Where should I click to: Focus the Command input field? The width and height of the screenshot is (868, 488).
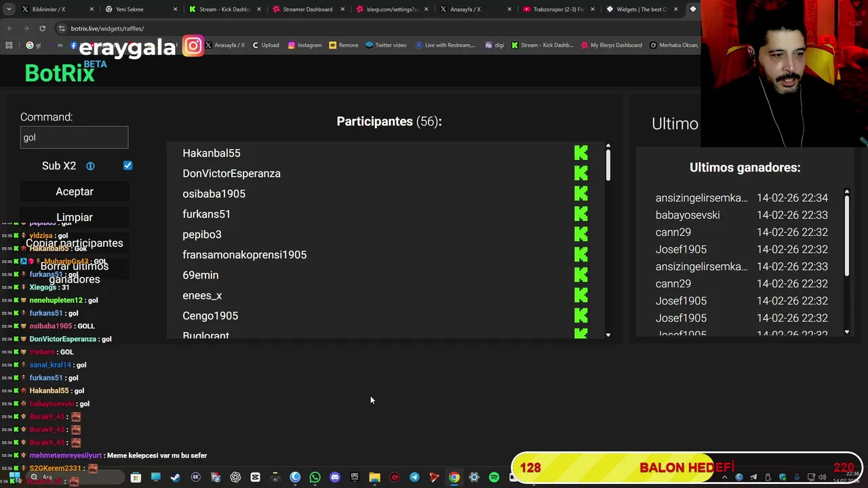(x=74, y=138)
